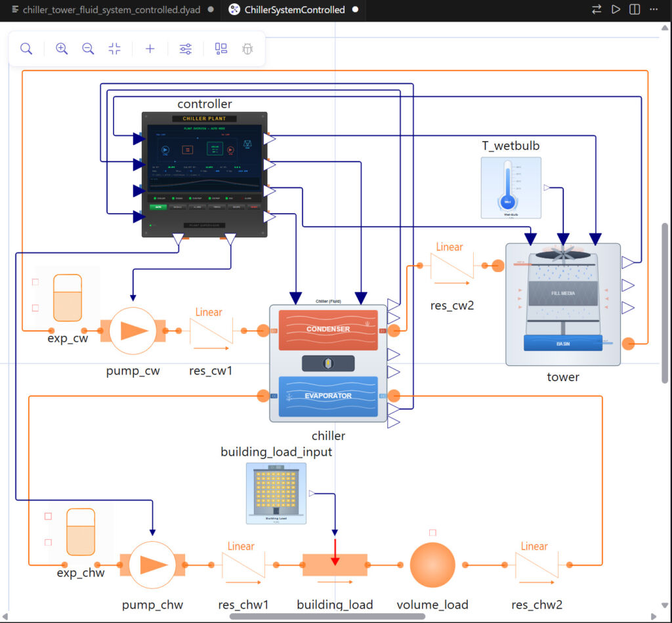The width and height of the screenshot is (672, 623).
Task: Click the fit-to-view collapse icon
Action: click(114, 49)
